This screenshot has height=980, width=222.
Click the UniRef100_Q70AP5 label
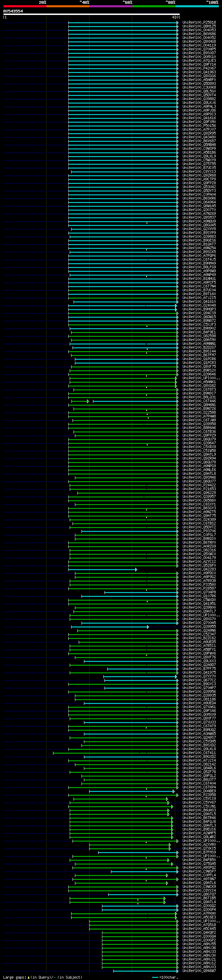pos(199,49)
